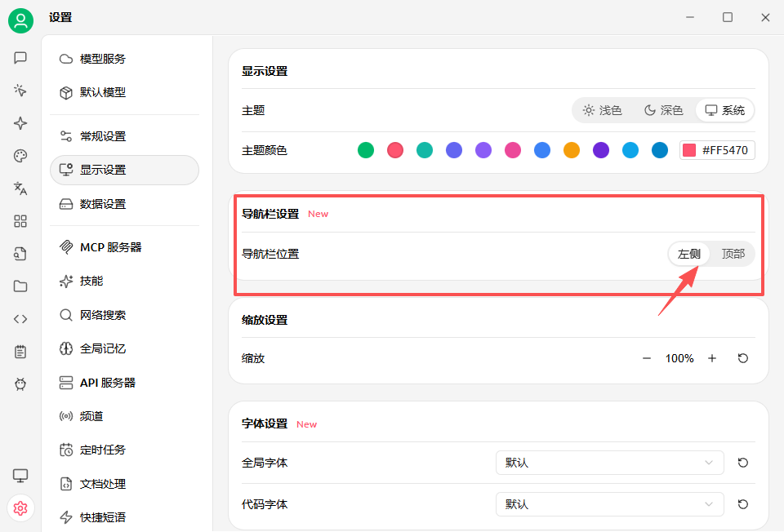The image size is (784, 532).
Task: Pick the indigo theme color swatch
Action: (x=454, y=150)
